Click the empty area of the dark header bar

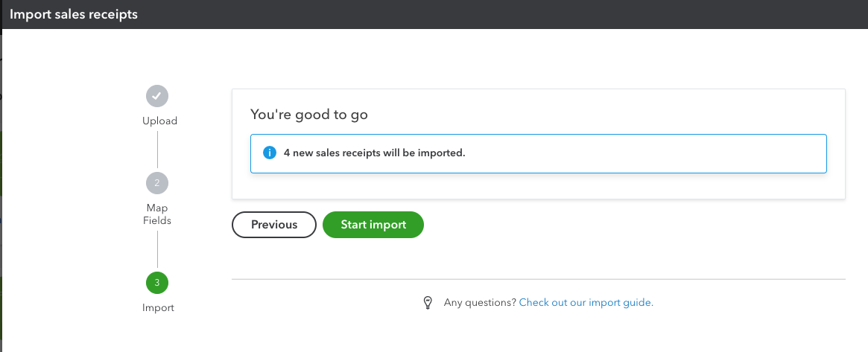[498, 14]
